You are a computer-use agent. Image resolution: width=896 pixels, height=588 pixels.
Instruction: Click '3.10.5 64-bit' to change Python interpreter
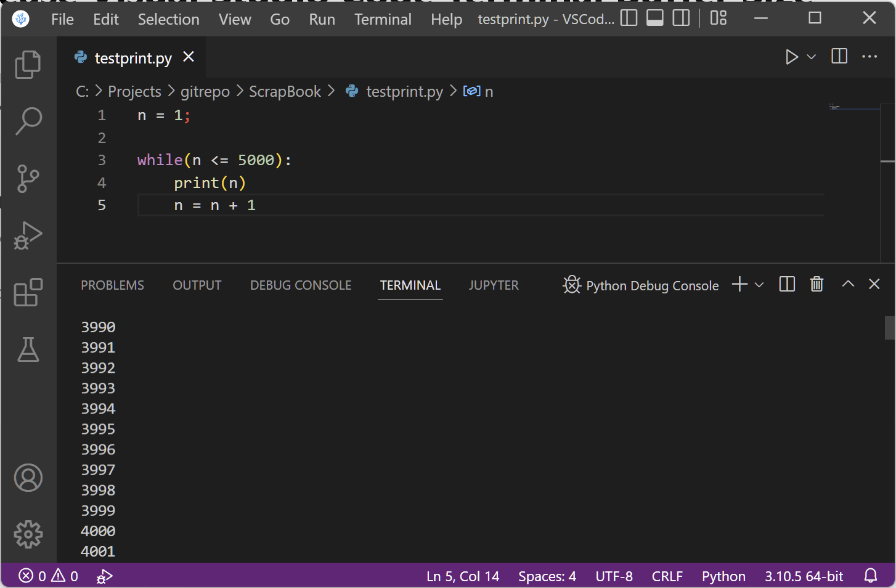pos(804,576)
